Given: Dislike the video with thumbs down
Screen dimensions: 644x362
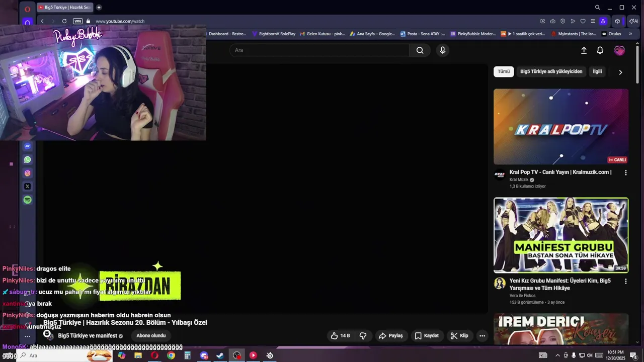Looking at the screenshot, I should [363, 335].
